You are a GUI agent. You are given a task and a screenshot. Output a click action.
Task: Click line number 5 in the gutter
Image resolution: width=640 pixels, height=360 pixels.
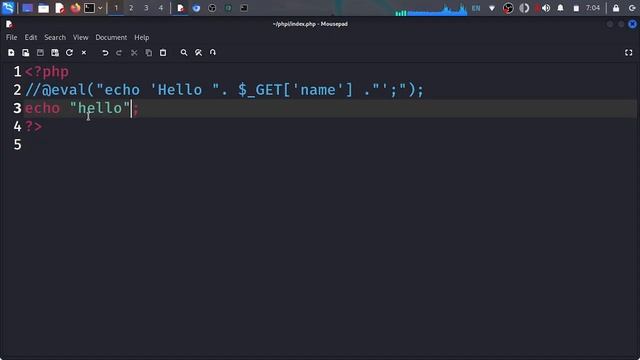17,144
